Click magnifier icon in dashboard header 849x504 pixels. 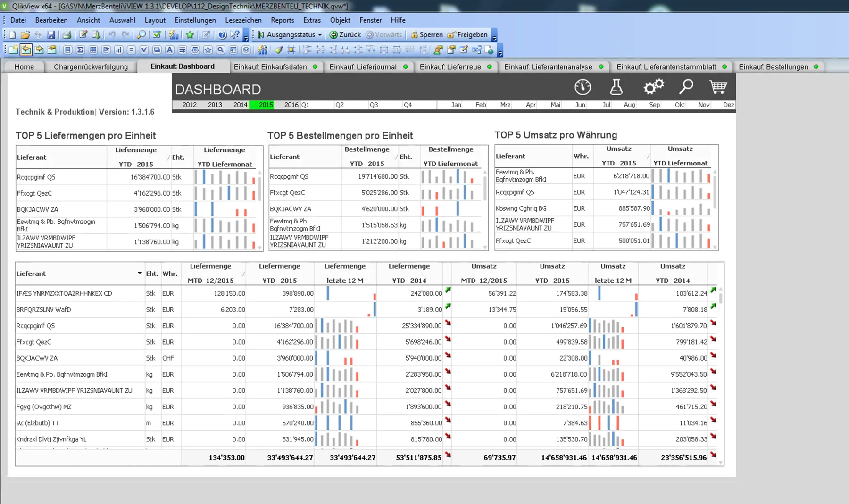pos(686,87)
